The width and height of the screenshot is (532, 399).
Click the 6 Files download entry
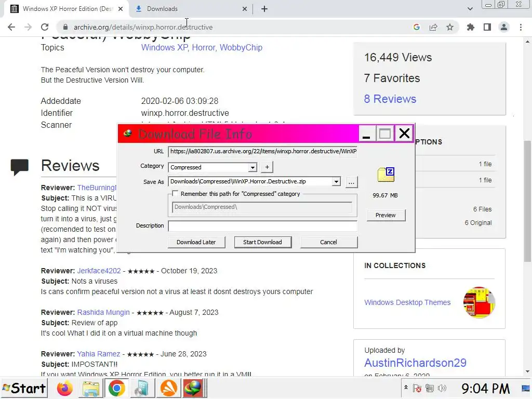(x=483, y=209)
